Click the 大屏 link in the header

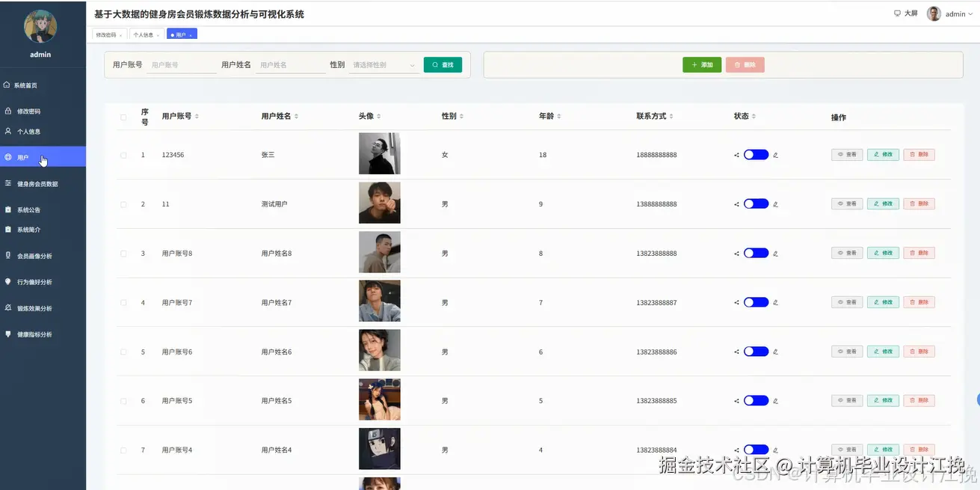(x=910, y=13)
